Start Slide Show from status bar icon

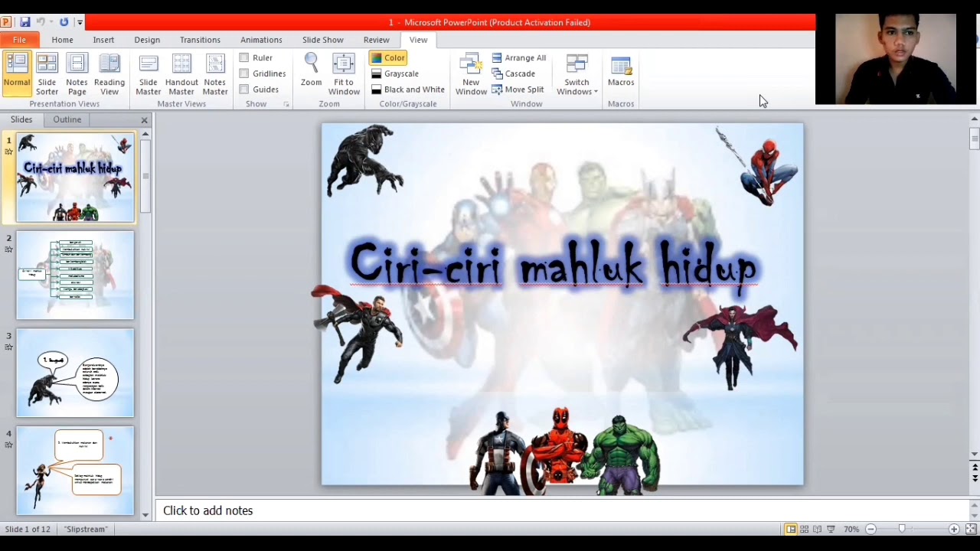pos(831,529)
